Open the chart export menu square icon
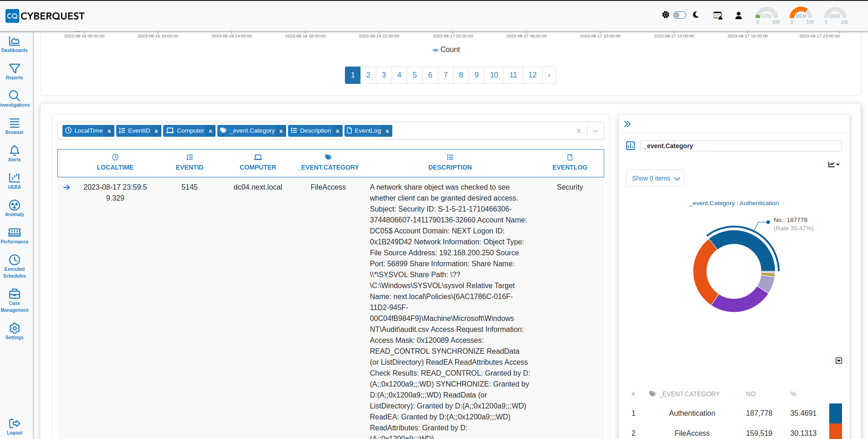 coord(839,361)
